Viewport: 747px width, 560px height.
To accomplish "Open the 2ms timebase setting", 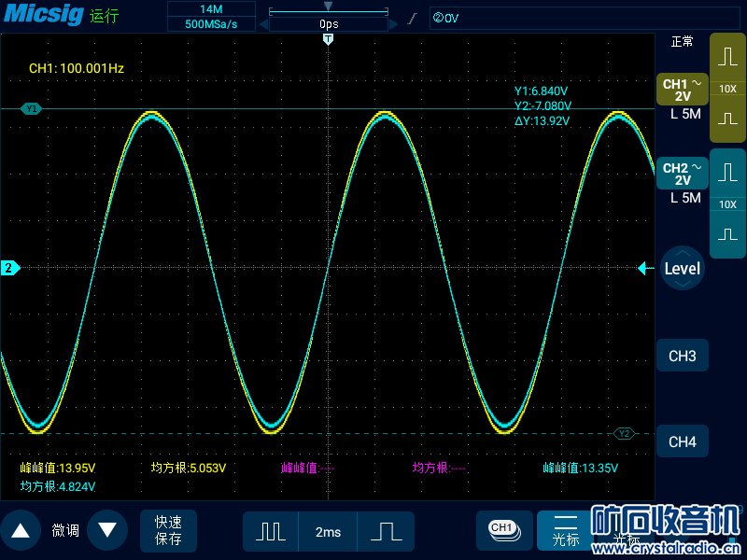I will [x=328, y=531].
